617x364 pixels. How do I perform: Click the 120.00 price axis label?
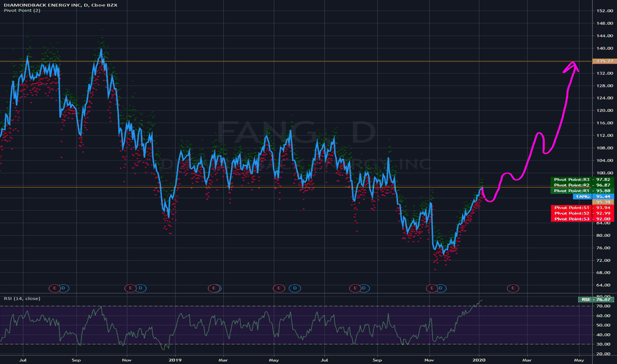605,111
